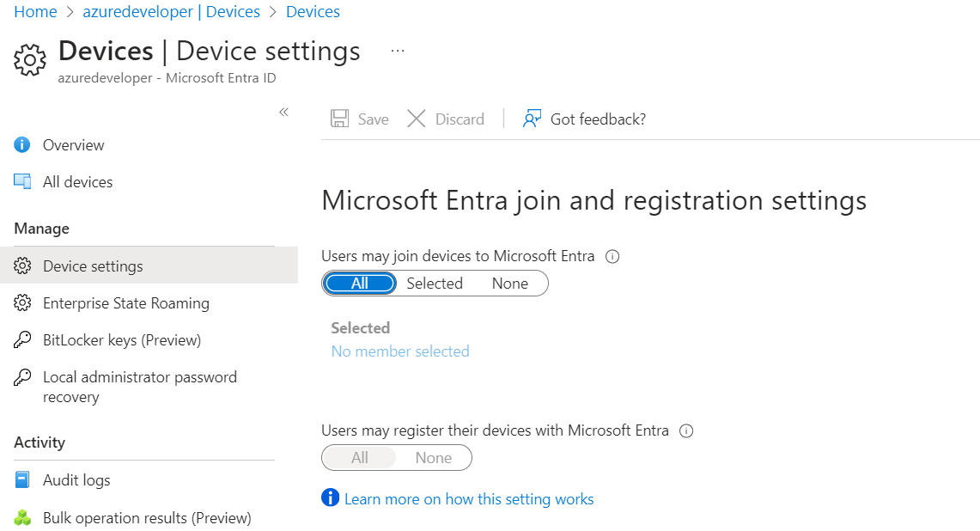Click the BitLocker keys key icon
Screen dimensions: 980x531
pos(22,339)
